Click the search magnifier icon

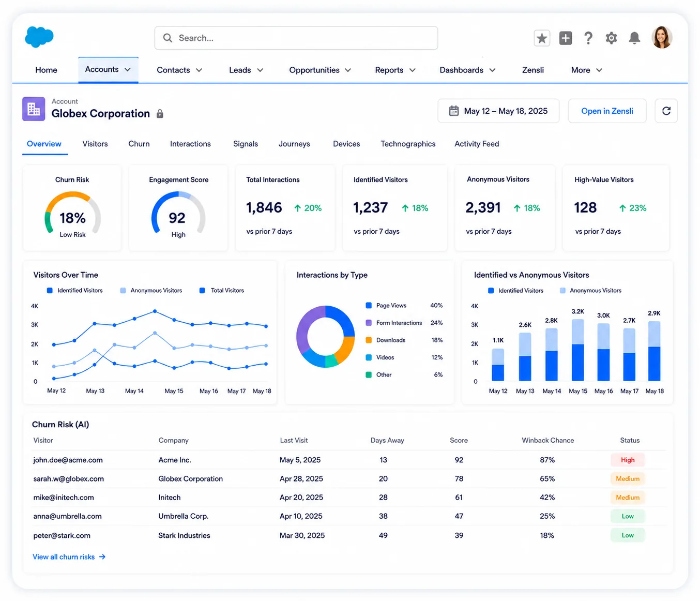point(168,38)
